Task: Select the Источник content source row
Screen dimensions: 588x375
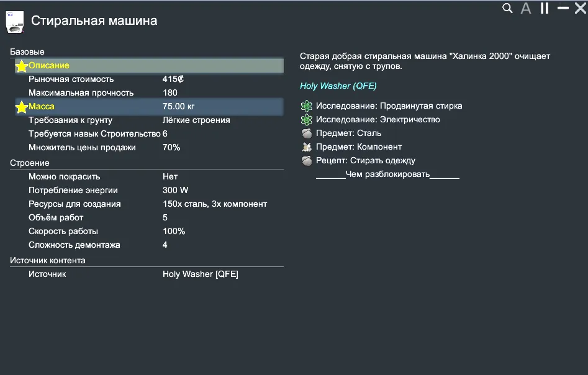Action: pyautogui.click(x=148, y=274)
